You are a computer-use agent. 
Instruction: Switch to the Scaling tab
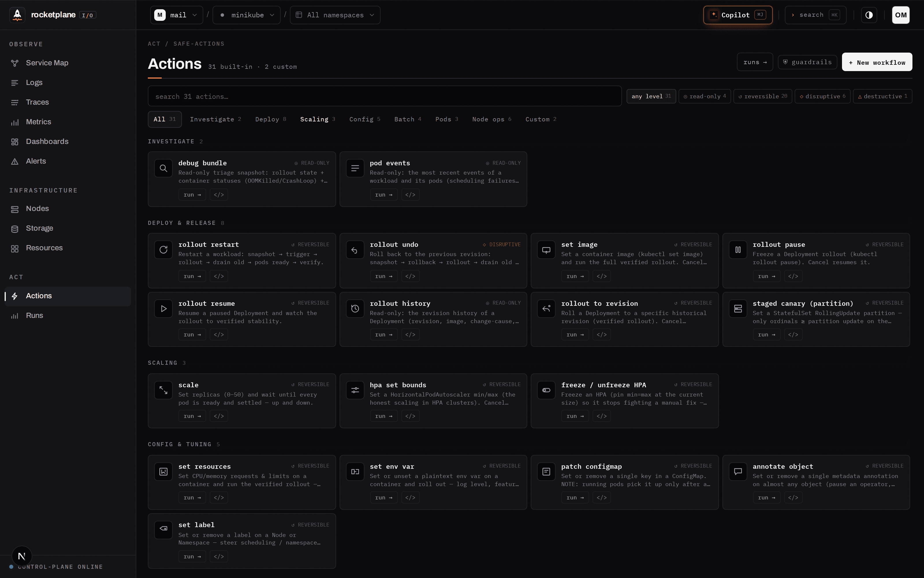click(318, 119)
